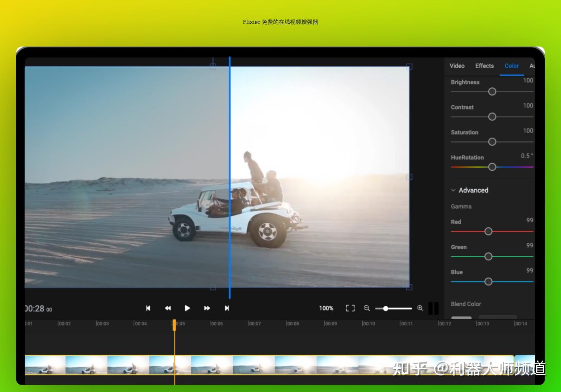
Task: Select the Color tab
Action: [x=512, y=66]
